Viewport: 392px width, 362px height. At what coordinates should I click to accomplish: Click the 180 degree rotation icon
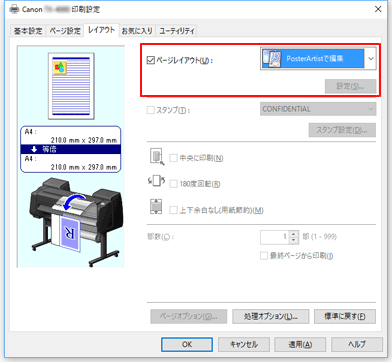(156, 182)
